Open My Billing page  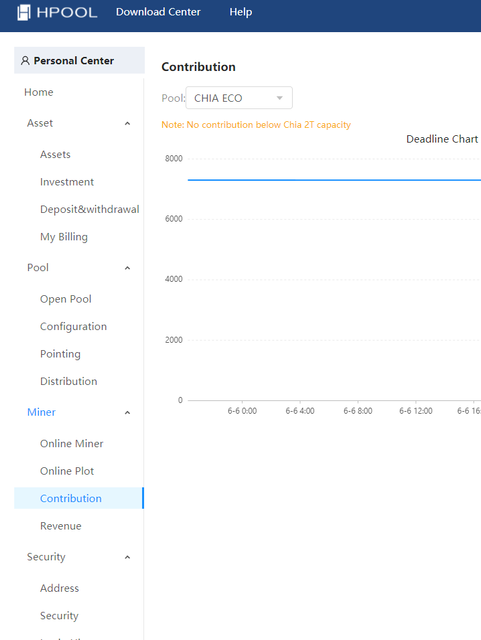(64, 237)
